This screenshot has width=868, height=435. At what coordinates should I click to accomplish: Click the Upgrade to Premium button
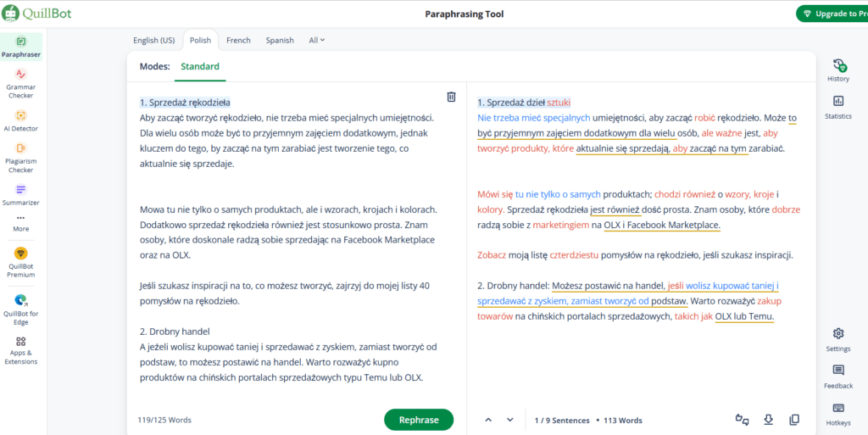(x=832, y=14)
